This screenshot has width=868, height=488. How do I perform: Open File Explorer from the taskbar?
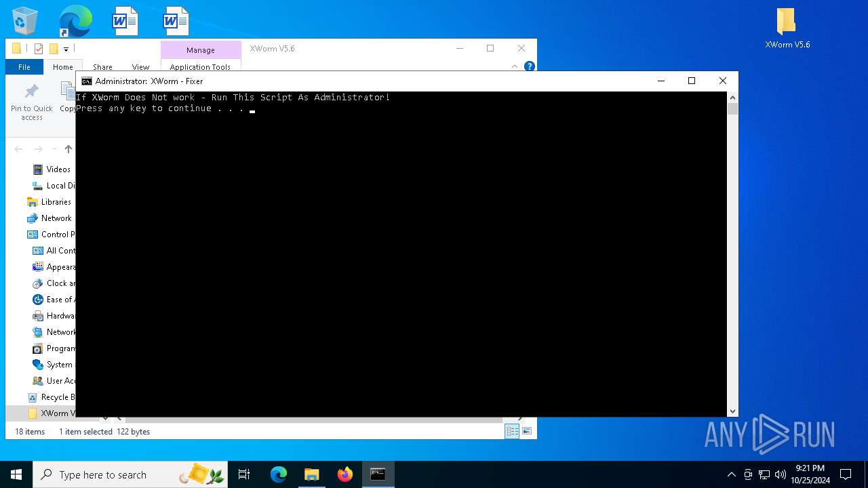tap(312, 474)
